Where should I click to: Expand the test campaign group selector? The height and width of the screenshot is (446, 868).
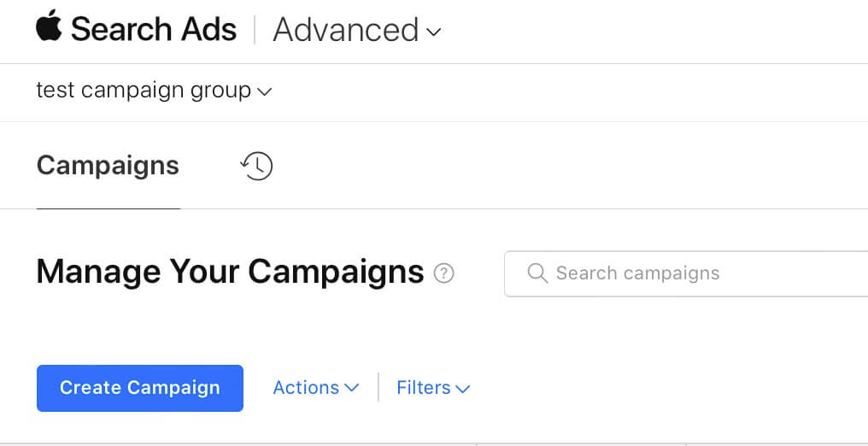click(x=154, y=91)
